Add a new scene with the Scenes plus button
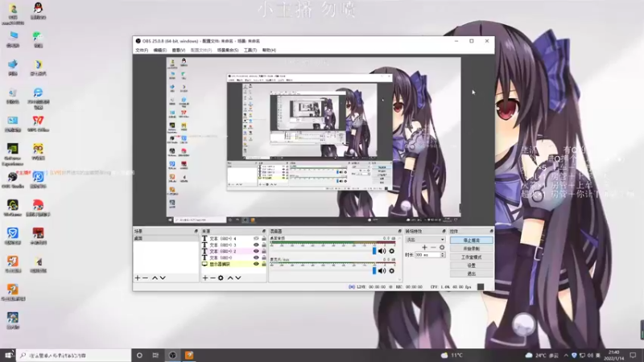644x362 pixels. point(138,278)
